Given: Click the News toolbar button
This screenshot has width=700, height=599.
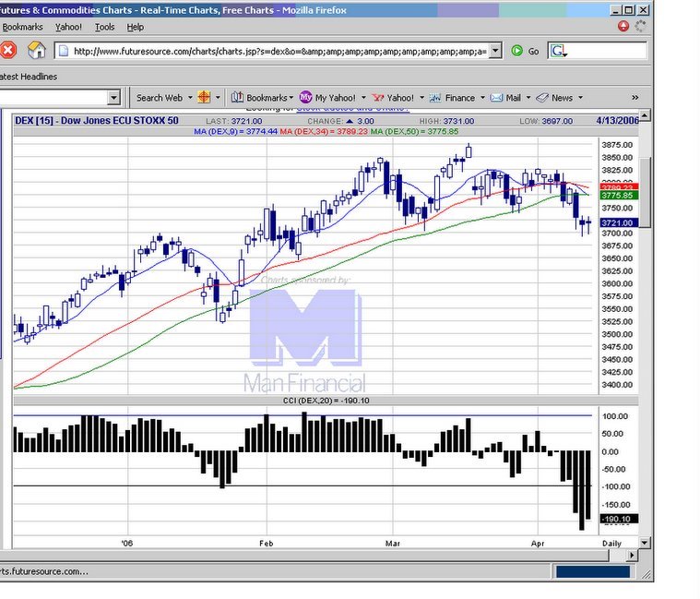Looking at the screenshot, I should 555,98.
